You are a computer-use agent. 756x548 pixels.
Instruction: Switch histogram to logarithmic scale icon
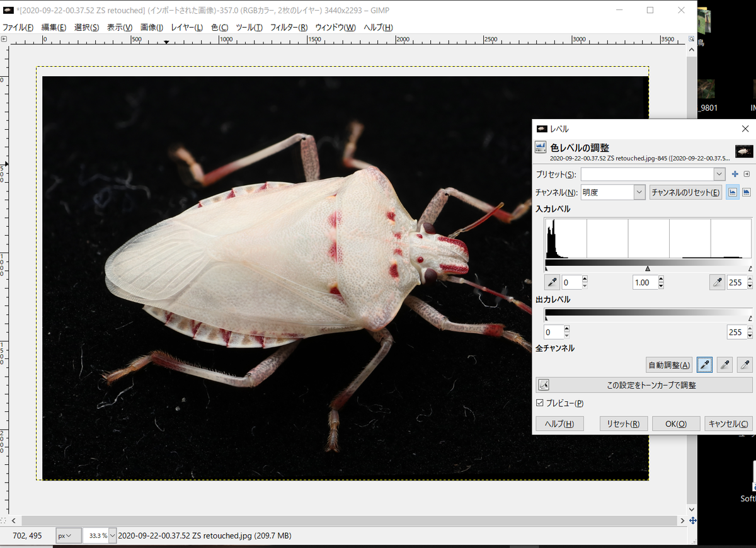(747, 192)
